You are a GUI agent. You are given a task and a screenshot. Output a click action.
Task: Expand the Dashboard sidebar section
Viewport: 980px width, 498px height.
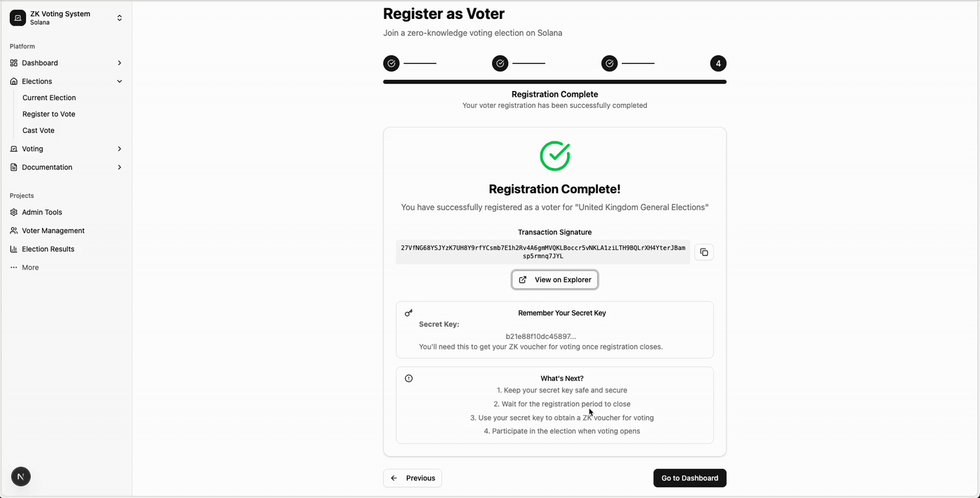click(119, 63)
